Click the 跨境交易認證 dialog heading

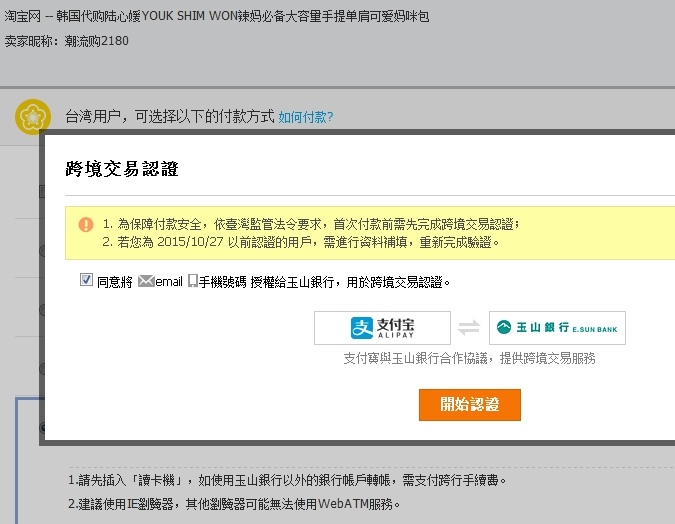pyautogui.click(x=122, y=169)
